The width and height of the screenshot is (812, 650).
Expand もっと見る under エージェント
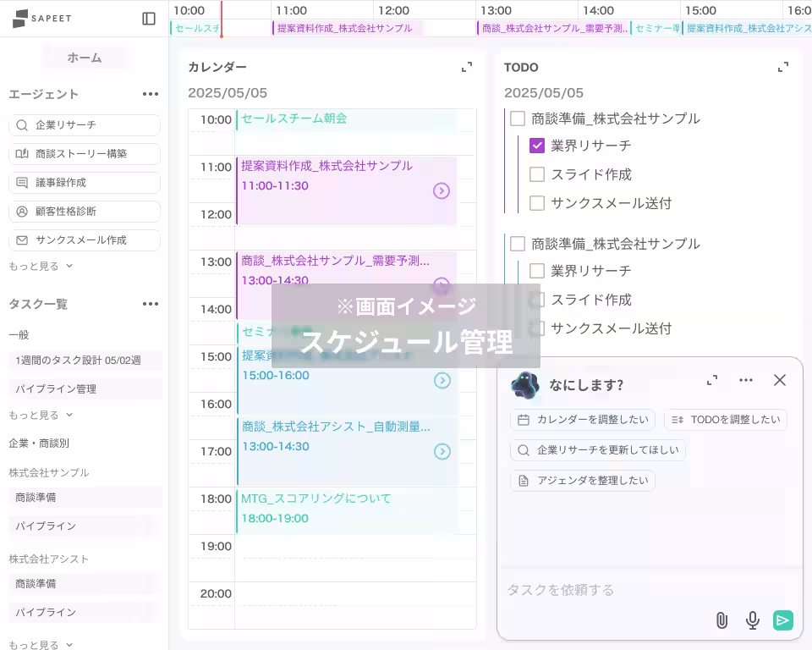tap(35, 264)
